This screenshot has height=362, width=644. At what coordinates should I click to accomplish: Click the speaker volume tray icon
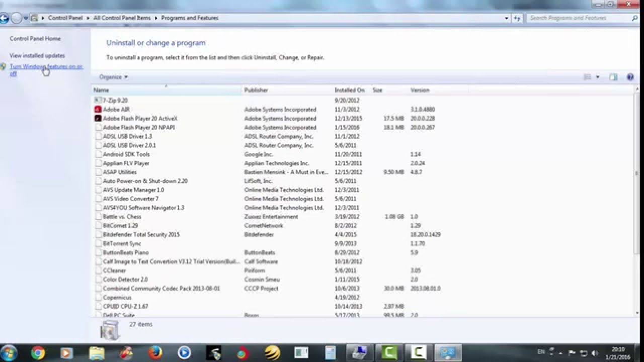pyautogui.click(x=594, y=353)
